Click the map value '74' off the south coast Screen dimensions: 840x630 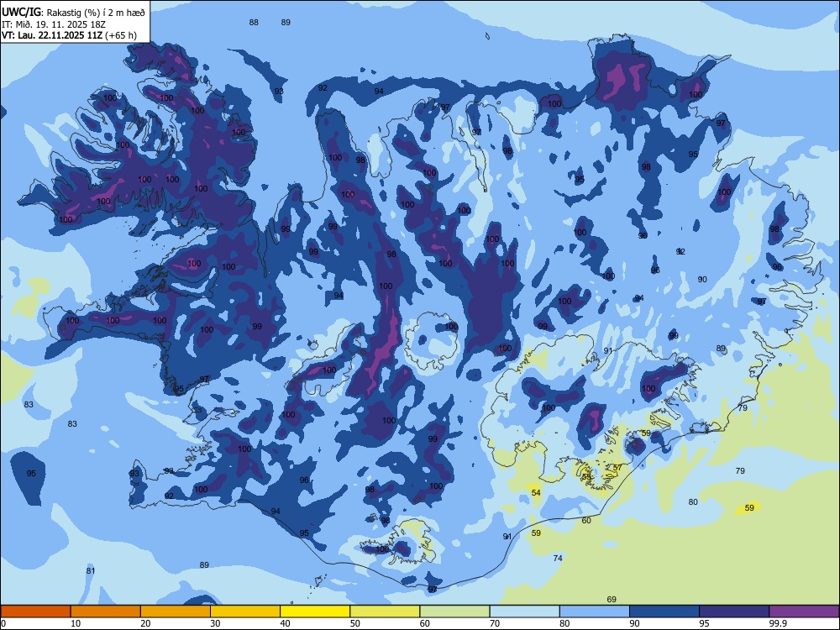[558, 558]
